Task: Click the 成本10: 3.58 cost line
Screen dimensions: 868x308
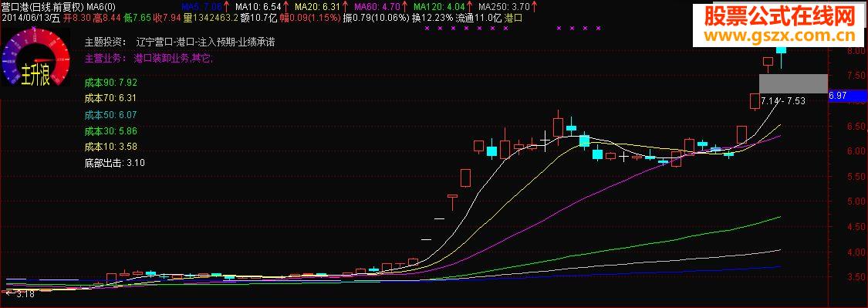Action: [x=110, y=147]
